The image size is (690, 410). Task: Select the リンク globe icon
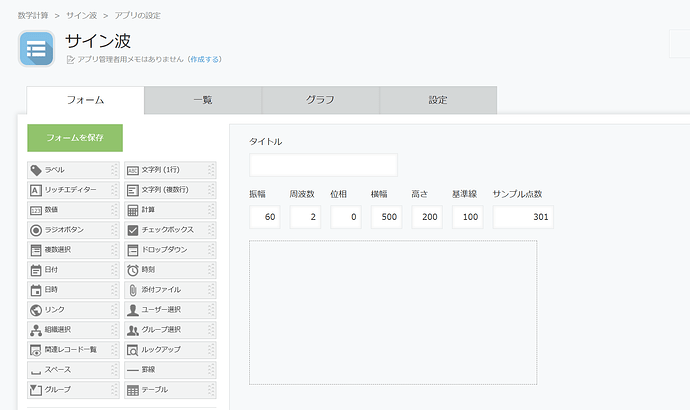(x=36, y=310)
